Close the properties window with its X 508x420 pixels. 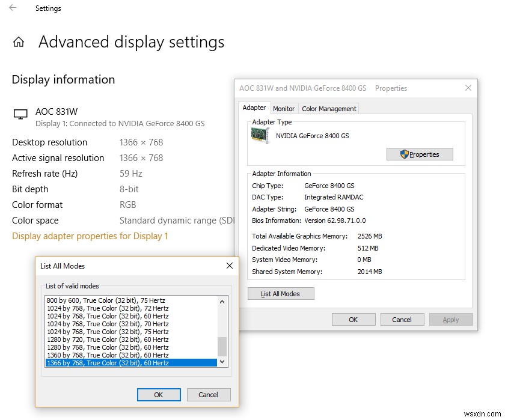(468, 88)
